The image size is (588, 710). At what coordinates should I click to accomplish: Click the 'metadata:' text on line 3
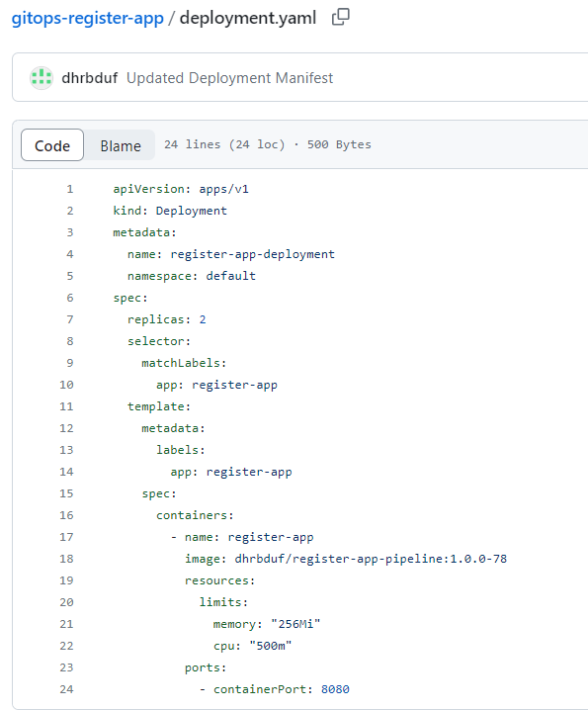tap(144, 232)
